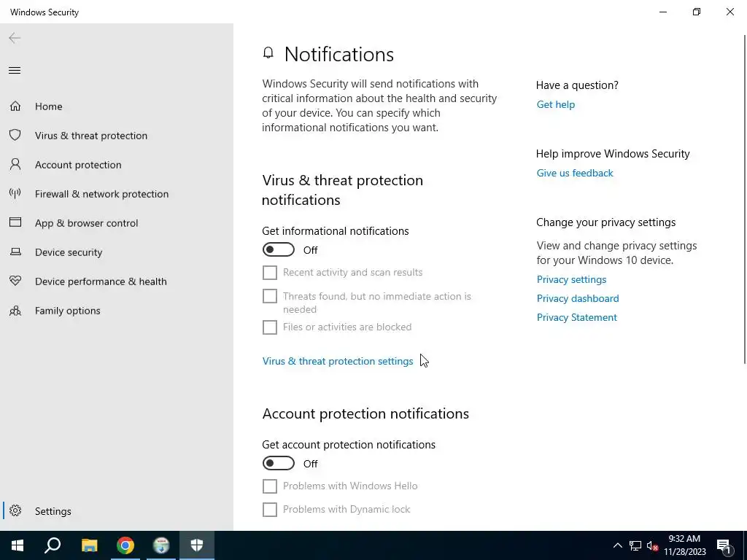The image size is (747, 560).
Task: Click the Firewall antenna icon
Action: tap(15, 193)
